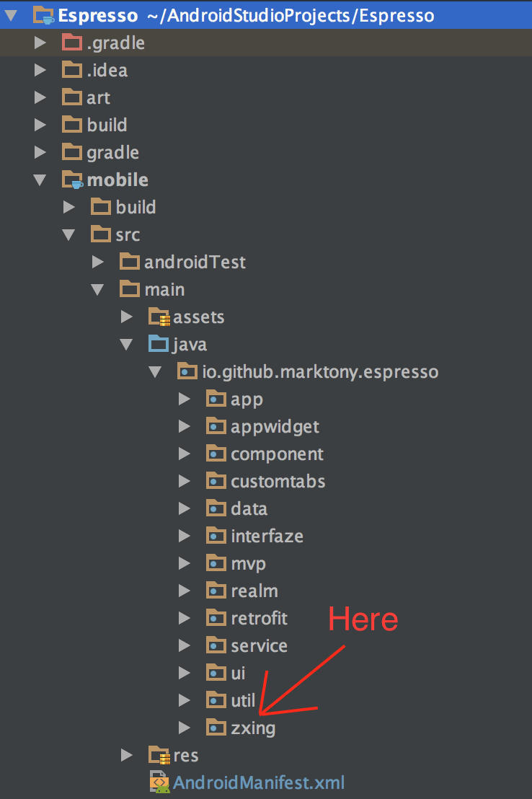This screenshot has height=799, width=532.
Task: Expand the .gradle folder arrow
Action: [40, 43]
